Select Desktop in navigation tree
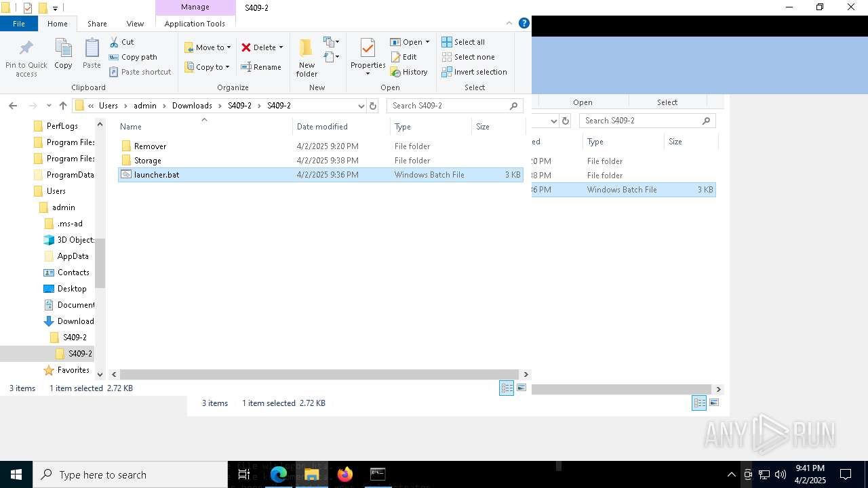This screenshot has width=868, height=488. click(x=72, y=289)
